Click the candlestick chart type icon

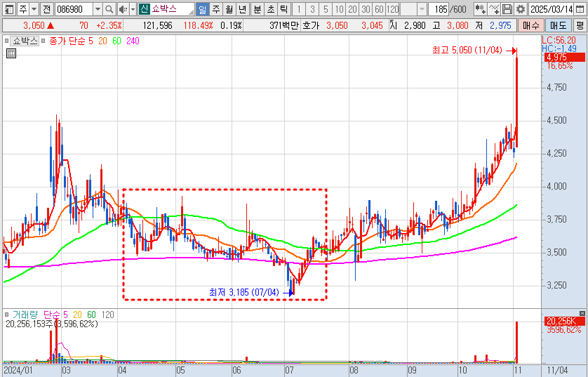[x=480, y=9]
